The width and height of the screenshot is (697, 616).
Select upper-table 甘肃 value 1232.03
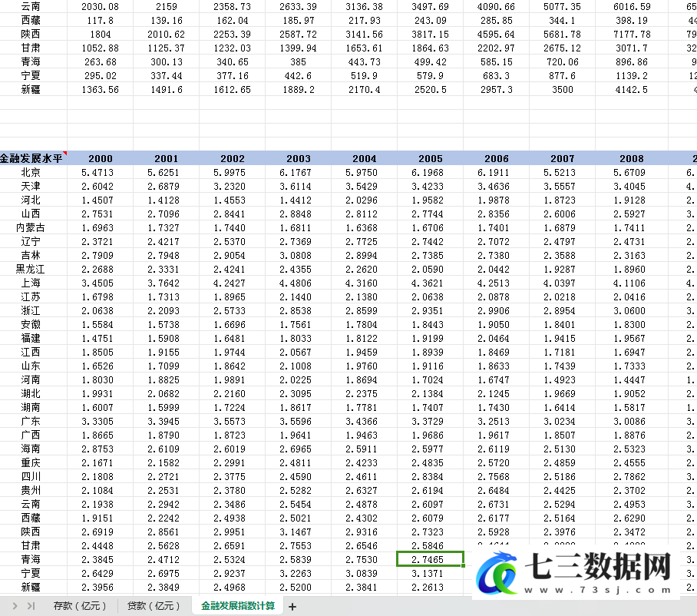pos(232,48)
